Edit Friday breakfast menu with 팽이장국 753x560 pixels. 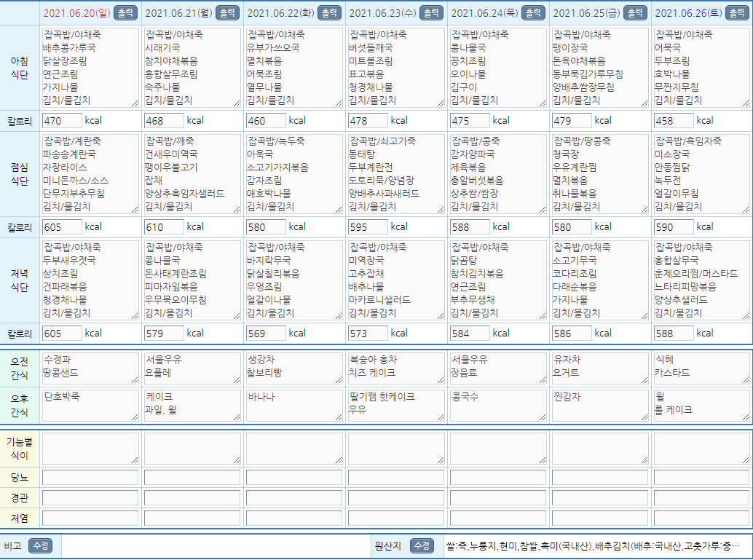[x=600, y=68]
